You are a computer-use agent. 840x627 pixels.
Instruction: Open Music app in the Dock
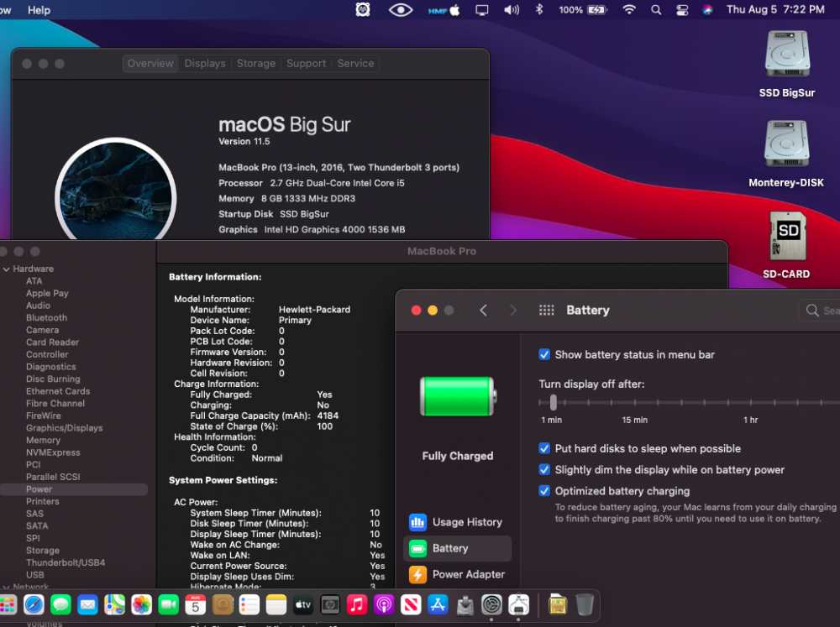[x=357, y=605]
